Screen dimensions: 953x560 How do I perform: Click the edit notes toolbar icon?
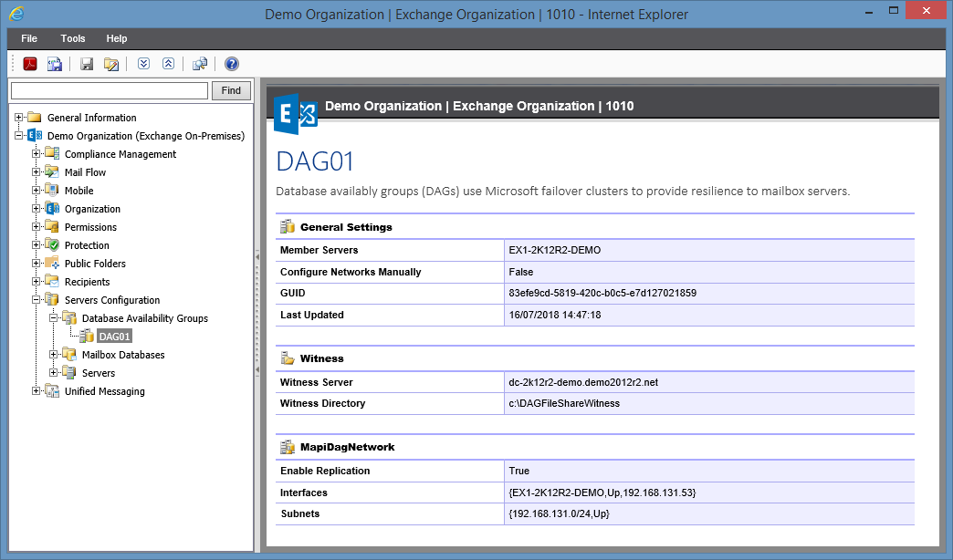[x=111, y=64]
